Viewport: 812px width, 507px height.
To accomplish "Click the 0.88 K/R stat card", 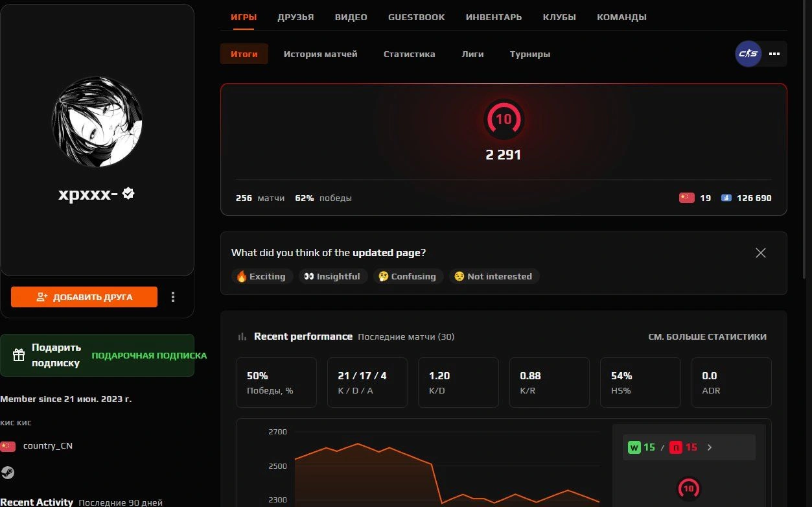I will click(x=550, y=383).
